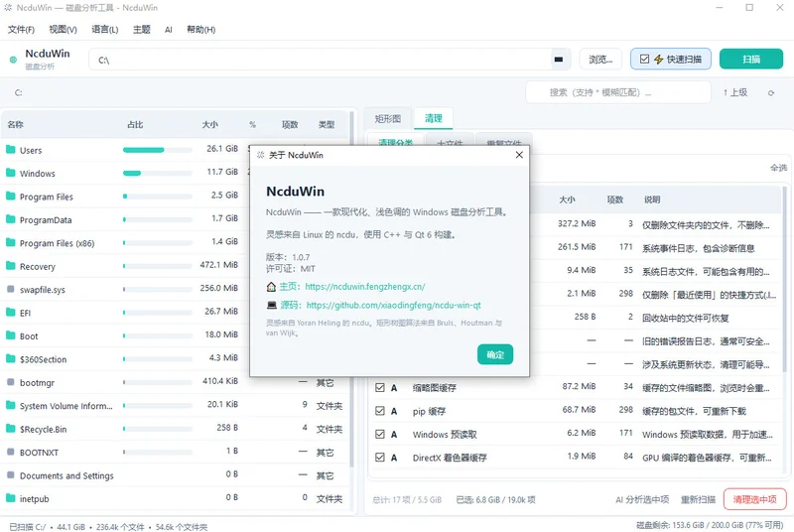Screen dimensions: 794x532
Task: Open the 视图(V) menu
Action: point(63,30)
